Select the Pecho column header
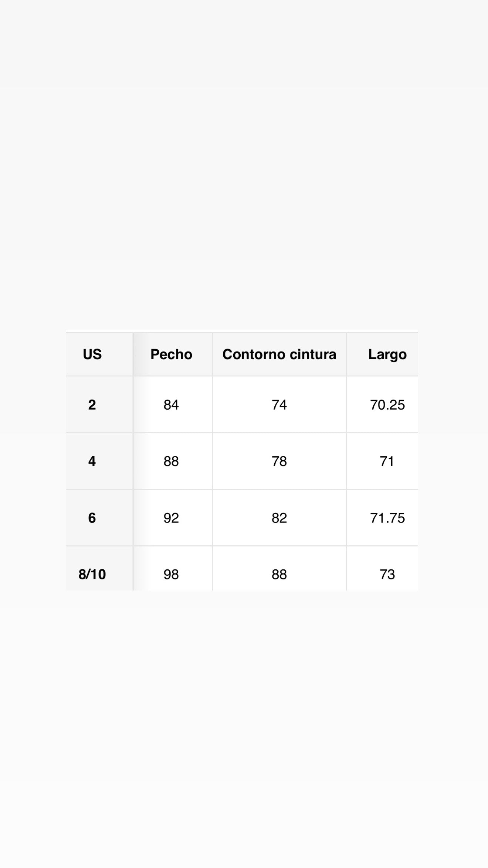 coord(171,354)
